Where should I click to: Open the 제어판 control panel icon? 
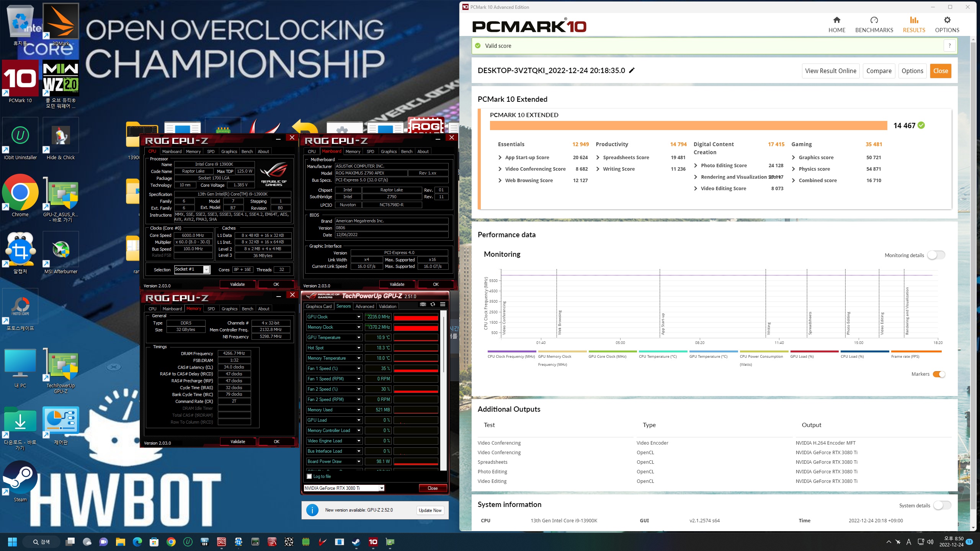(x=61, y=425)
